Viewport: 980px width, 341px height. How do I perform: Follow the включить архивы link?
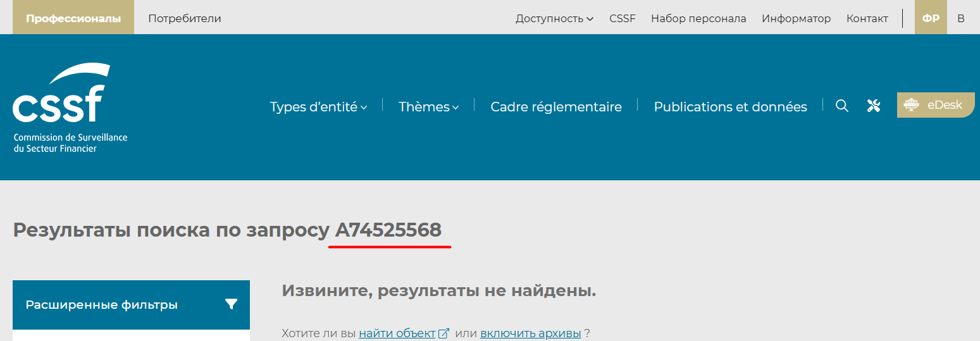point(530,333)
